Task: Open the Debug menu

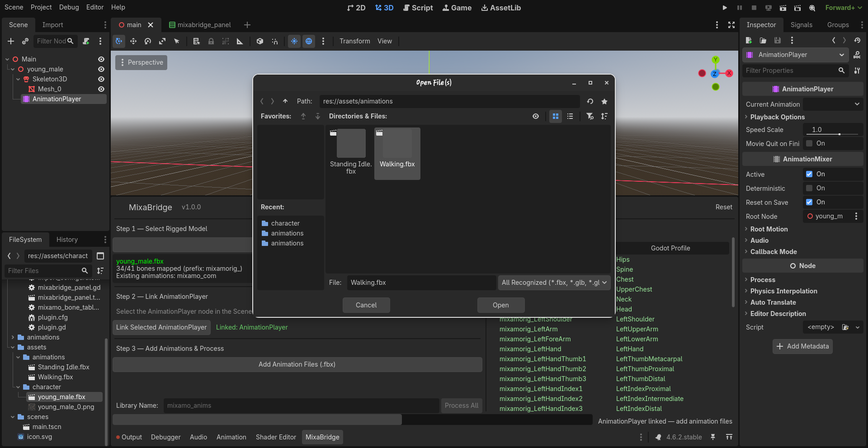Action: click(x=69, y=7)
